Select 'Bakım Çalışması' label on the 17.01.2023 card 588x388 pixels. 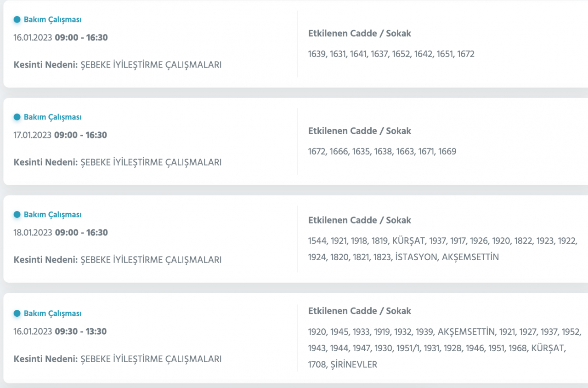click(52, 117)
